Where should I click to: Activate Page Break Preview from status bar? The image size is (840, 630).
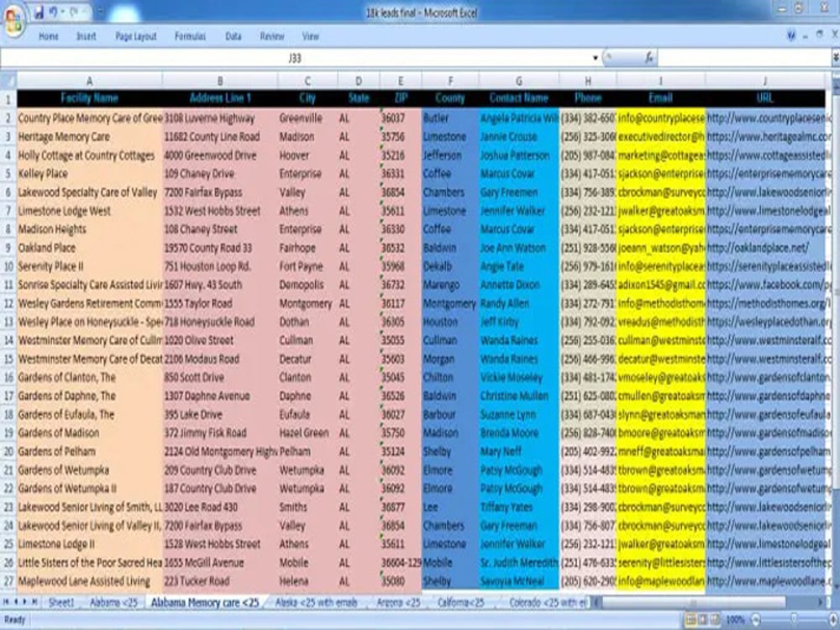pyautogui.click(x=714, y=619)
